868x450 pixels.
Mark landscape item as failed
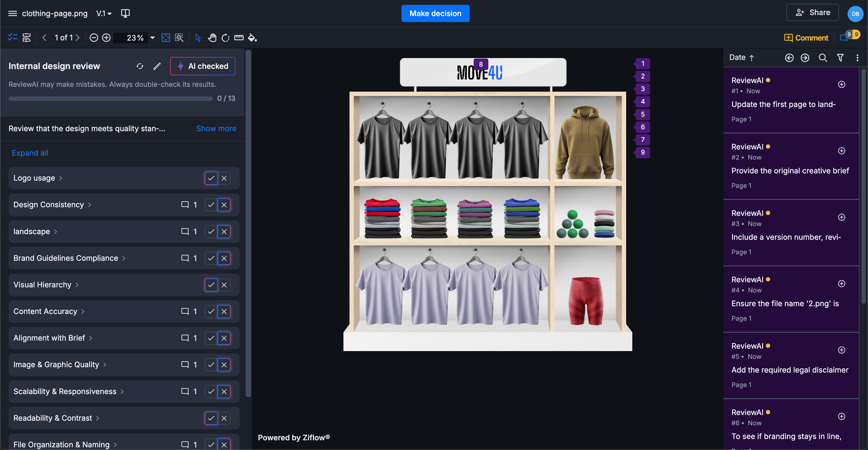(224, 231)
